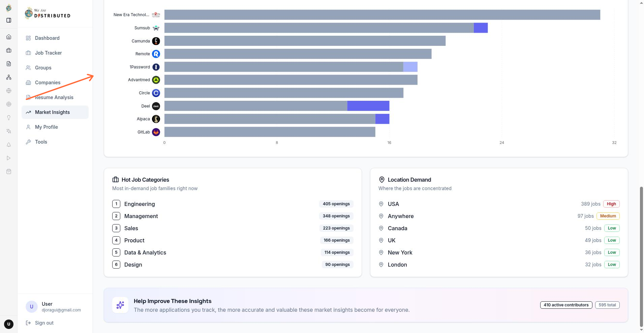This screenshot has height=333, width=644.
Task: Click the light purple segment of the 1Password bar
Action: (x=410, y=67)
